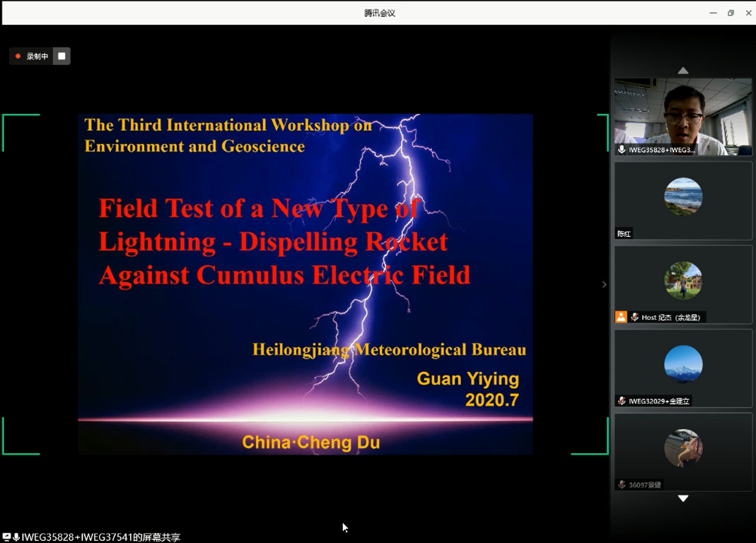756x543 pixels.
Task: Restore down the Tencent Meeting window
Action: click(x=731, y=13)
